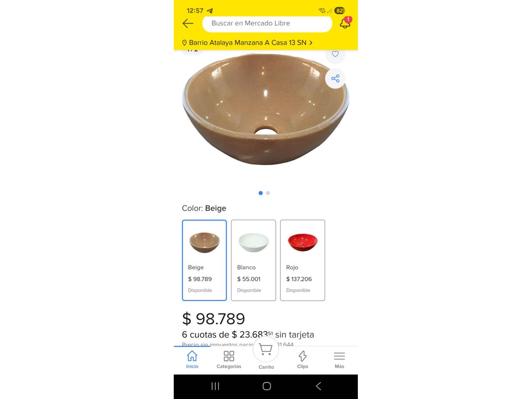Open 6 cuotas sin tarjeta details

pyautogui.click(x=248, y=335)
